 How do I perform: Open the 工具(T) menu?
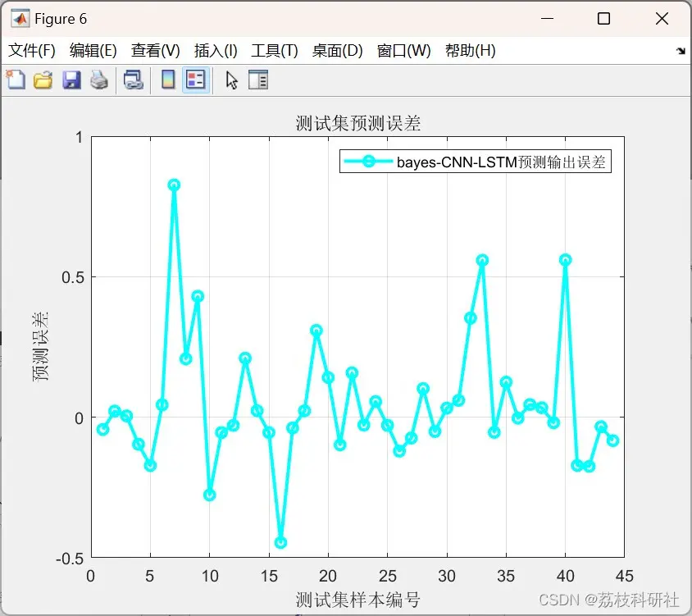(x=275, y=50)
